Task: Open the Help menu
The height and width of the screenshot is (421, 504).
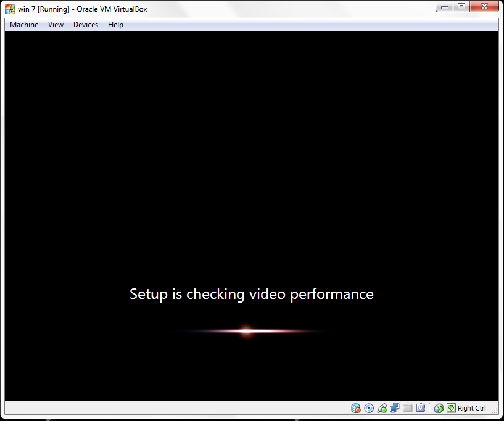Action: [x=115, y=25]
